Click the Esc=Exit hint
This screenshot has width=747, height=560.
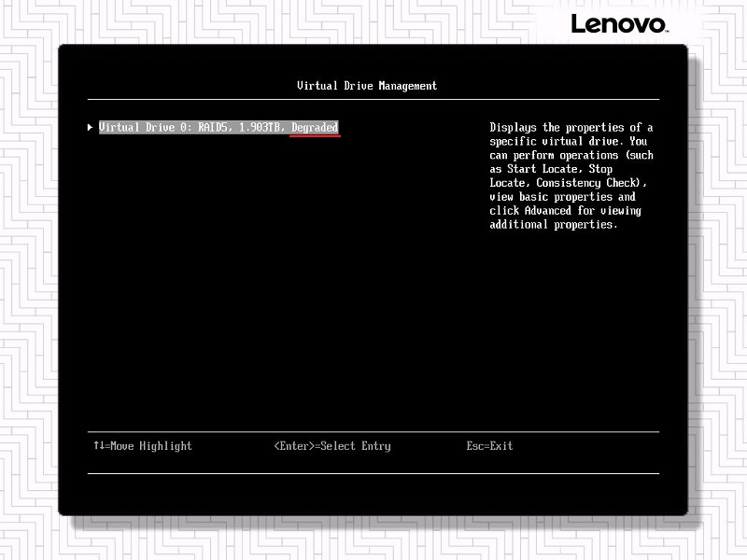coord(489,446)
